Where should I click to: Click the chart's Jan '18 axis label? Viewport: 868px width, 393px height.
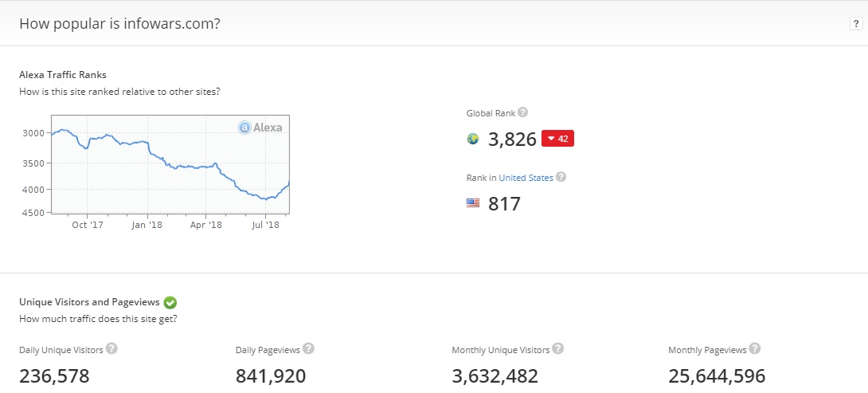click(147, 225)
